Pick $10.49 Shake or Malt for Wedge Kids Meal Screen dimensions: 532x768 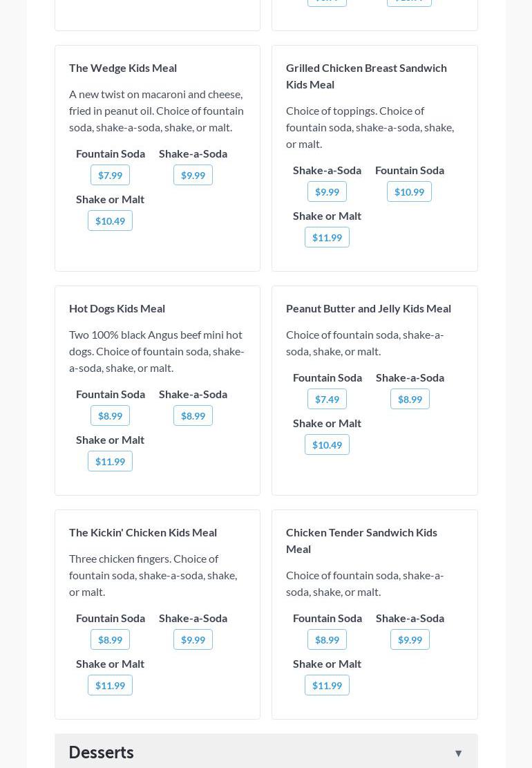(x=110, y=221)
